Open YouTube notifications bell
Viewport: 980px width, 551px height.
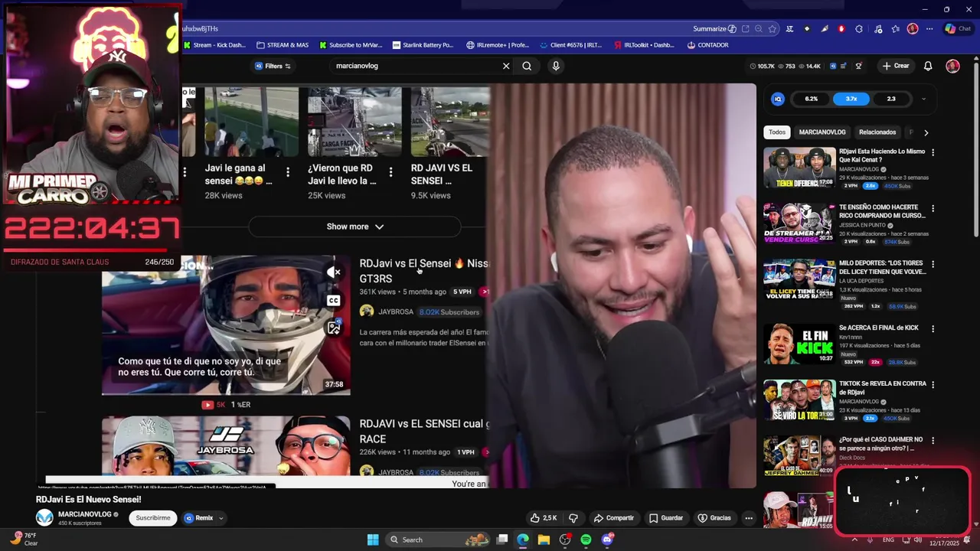point(928,66)
